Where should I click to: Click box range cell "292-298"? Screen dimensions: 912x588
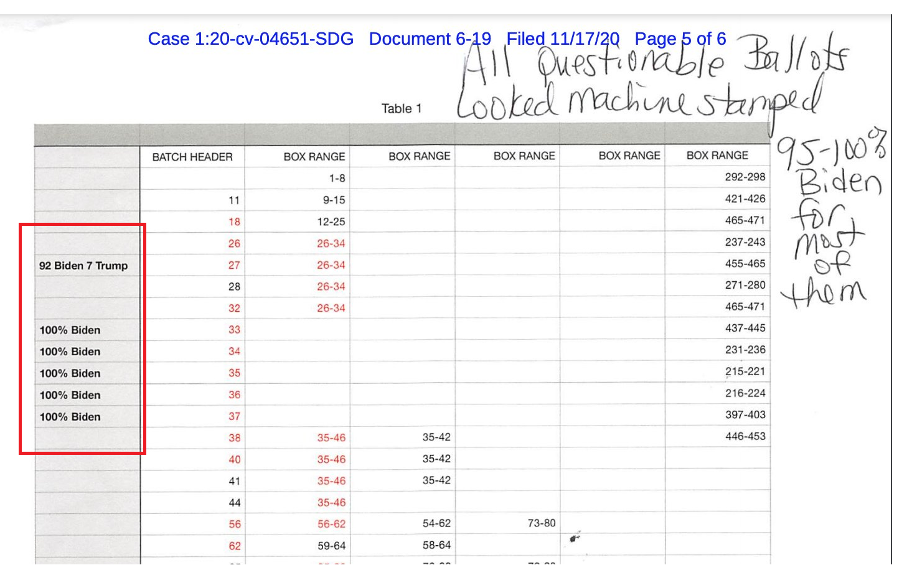tap(745, 177)
